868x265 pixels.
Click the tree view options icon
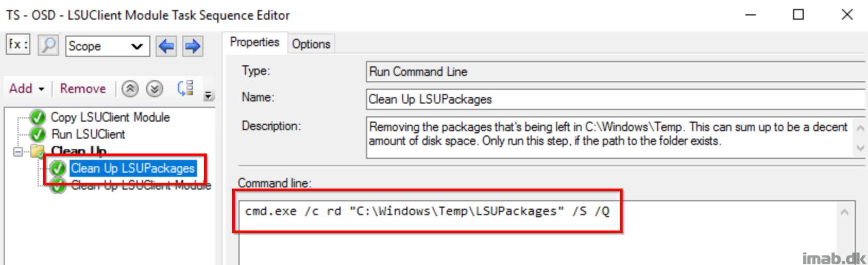click(185, 88)
